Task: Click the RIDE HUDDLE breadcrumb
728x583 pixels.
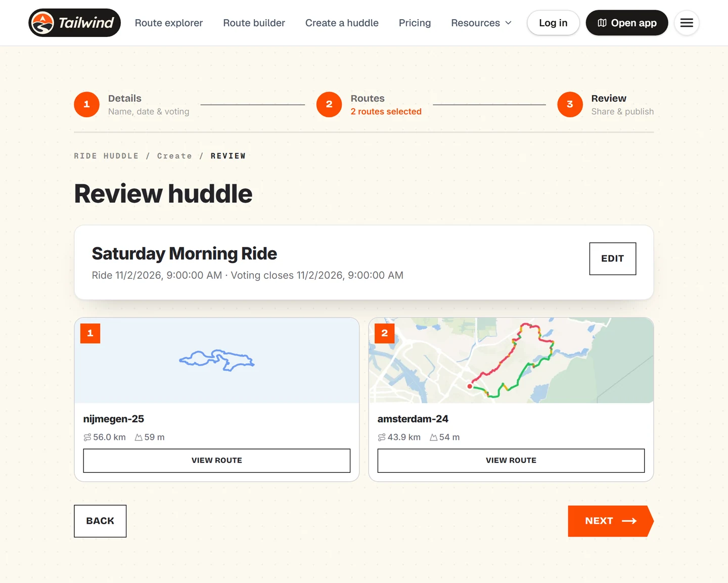Action: 106,156
